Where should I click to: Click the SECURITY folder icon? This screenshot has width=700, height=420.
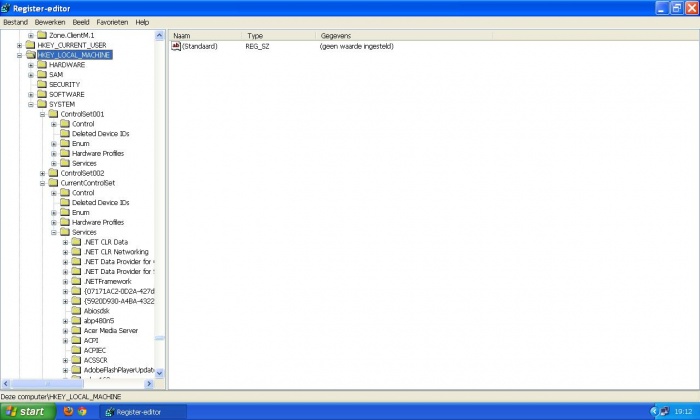tap(42, 84)
